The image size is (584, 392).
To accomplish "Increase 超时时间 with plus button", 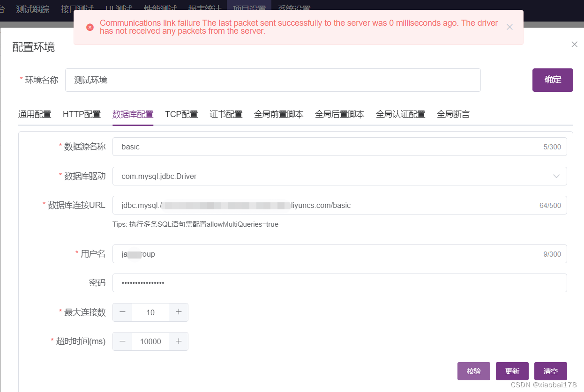I will (179, 341).
